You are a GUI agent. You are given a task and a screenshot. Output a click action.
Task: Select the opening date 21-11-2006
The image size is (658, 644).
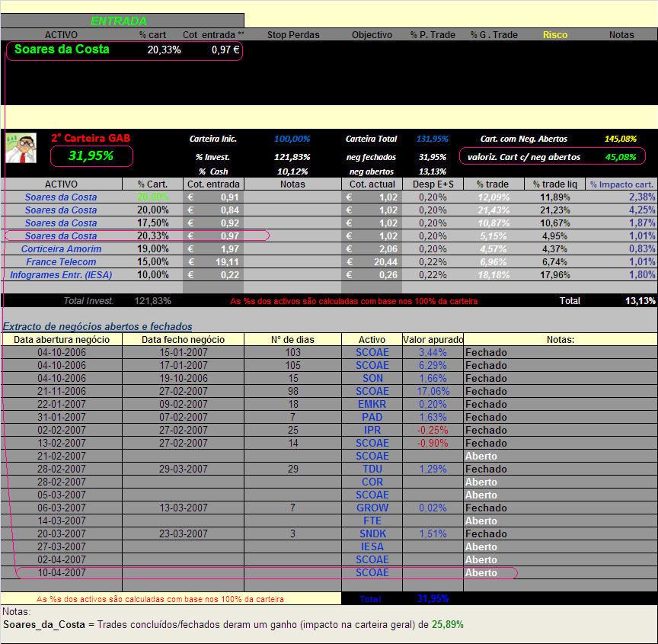(62, 391)
